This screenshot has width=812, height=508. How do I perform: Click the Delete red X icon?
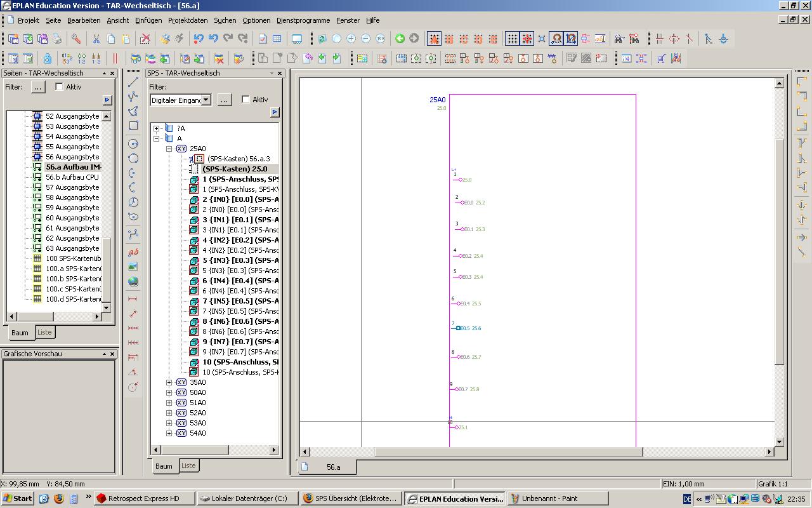pos(145,39)
